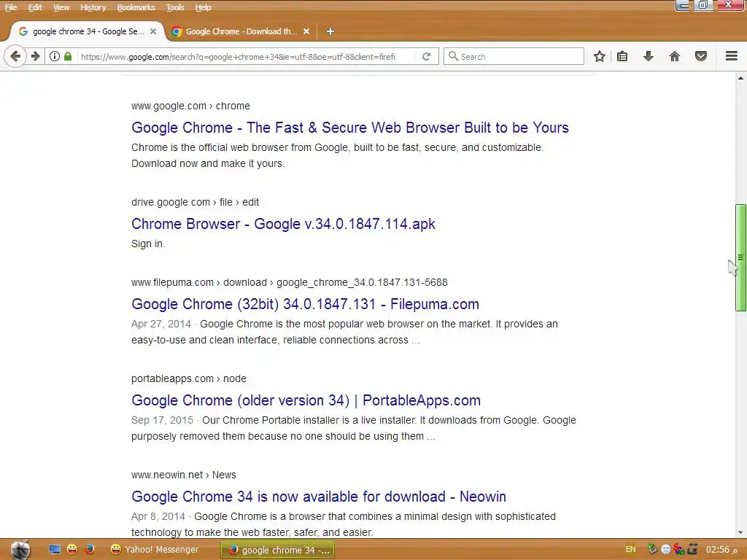Image resolution: width=747 pixels, height=560 pixels.
Task: Go back with the back arrow
Action: pyautogui.click(x=15, y=56)
